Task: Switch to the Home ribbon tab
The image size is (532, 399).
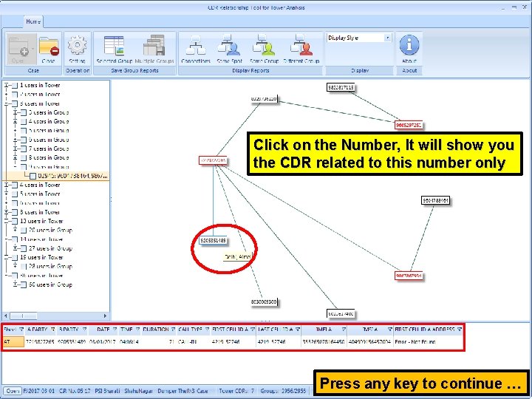Action: [33, 21]
